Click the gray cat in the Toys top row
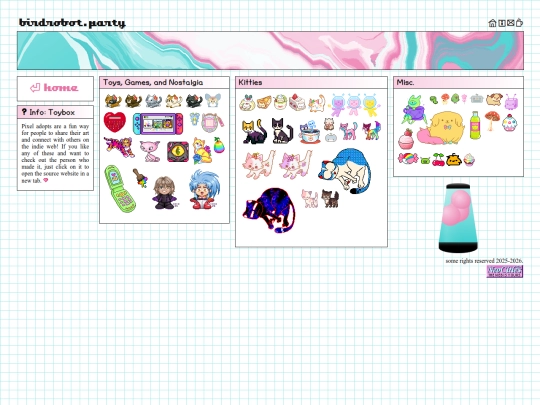The height and width of the screenshot is (405, 540). (x=153, y=101)
